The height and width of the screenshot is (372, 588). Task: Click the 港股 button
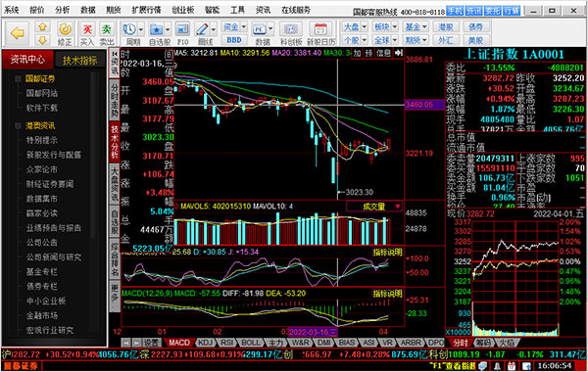(x=446, y=26)
